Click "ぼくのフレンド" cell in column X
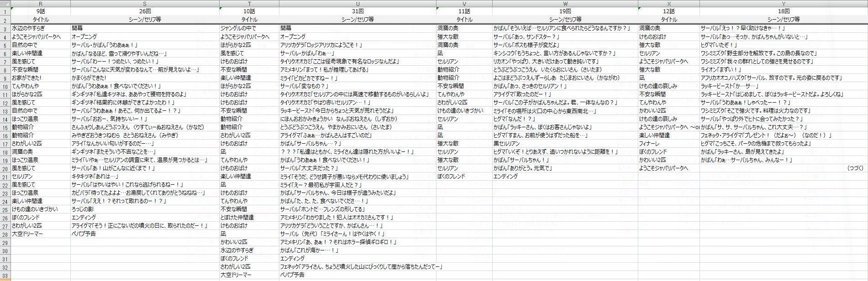Image resolution: width=868 pixels, height=281 pixels. click(x=669, y=152)
